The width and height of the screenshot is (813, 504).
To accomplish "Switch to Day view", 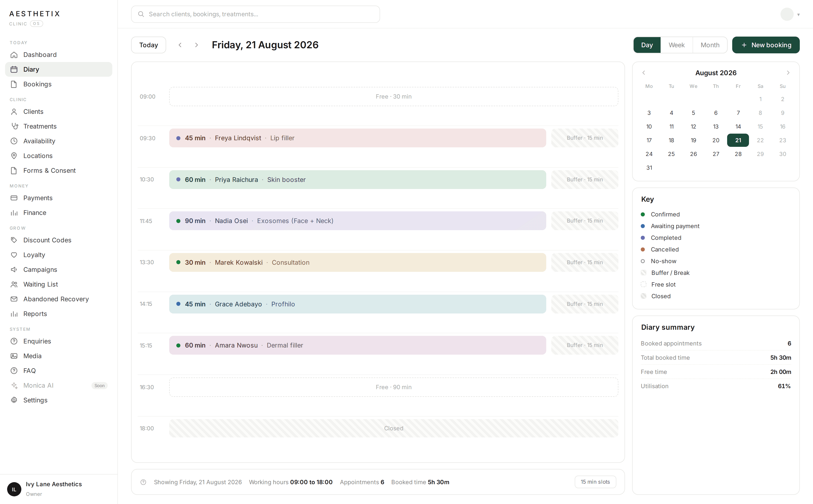I will pyautogui.click(x=647, y=45).
